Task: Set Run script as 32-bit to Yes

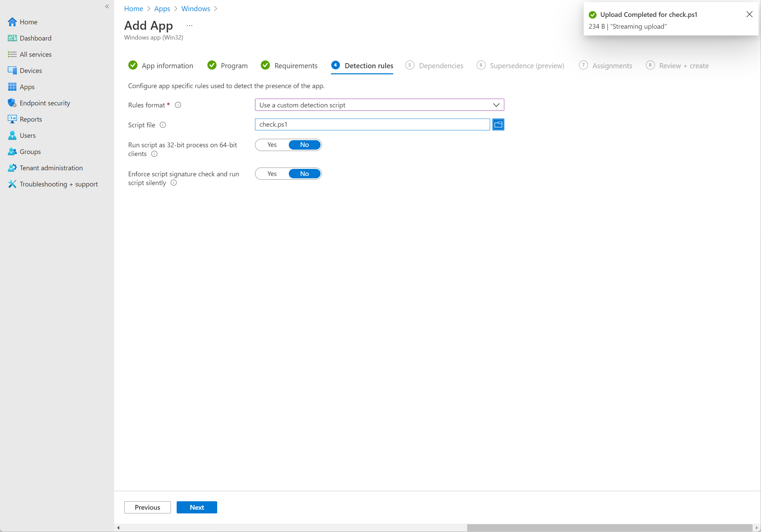Action: pyautogui.click(x=272, y=145)
